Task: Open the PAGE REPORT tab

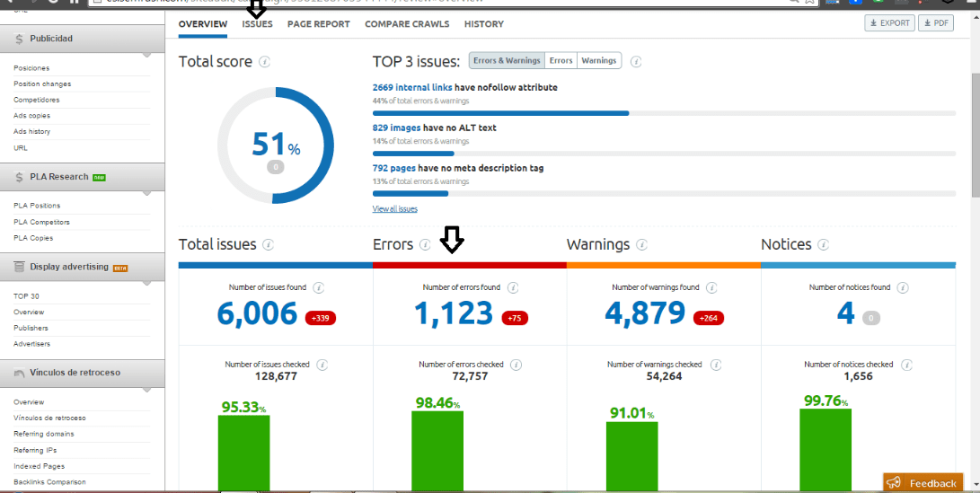Action: click(x=318, y=24)
